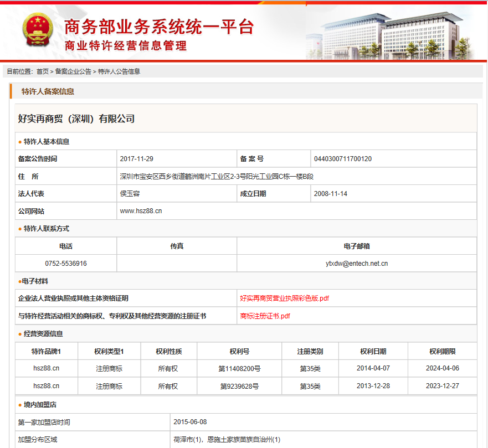The width and height of the screenshot is (488, 448).
Task: Click the 商务部业务系统统一平台 header title
Action: [x=159, y=27]
